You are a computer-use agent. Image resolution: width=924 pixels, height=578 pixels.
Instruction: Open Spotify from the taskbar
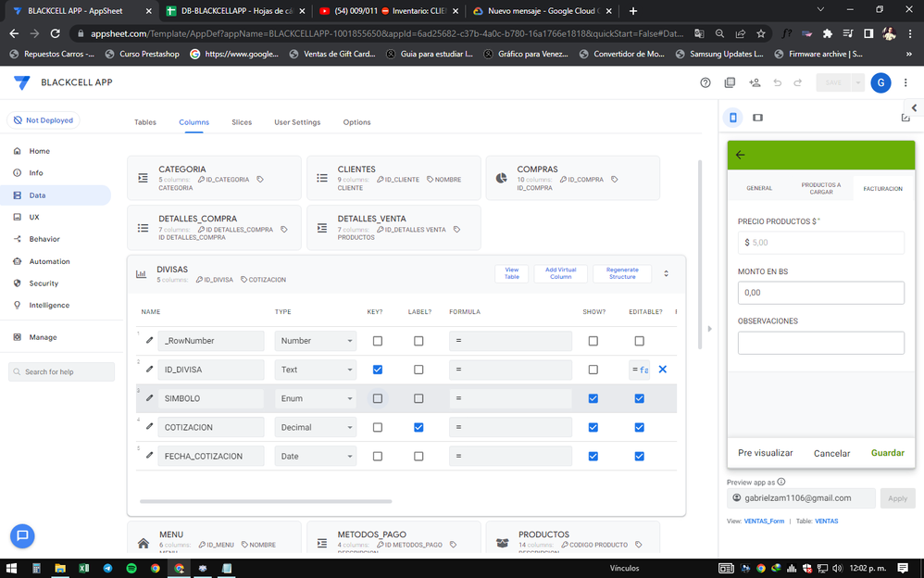pos(131,568)
